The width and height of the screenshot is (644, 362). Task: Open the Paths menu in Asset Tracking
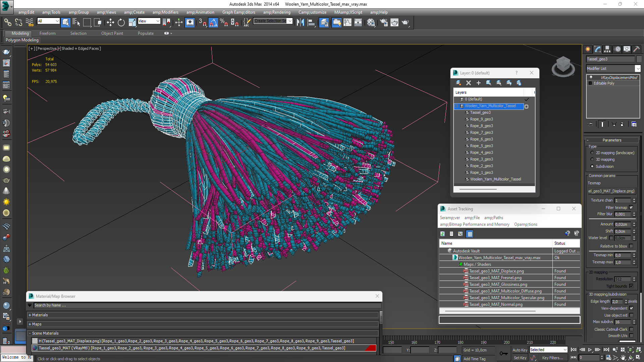click(493, 218)
